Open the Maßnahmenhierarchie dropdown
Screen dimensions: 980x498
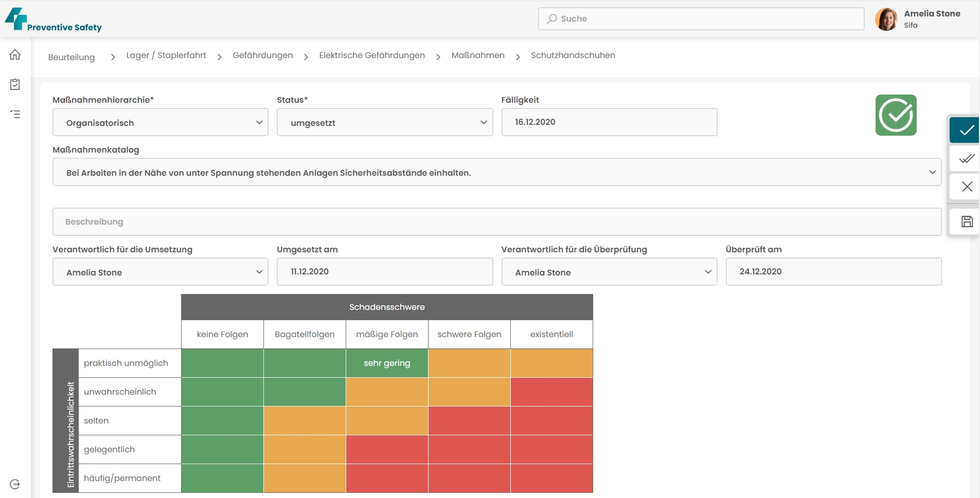[160, 122]
